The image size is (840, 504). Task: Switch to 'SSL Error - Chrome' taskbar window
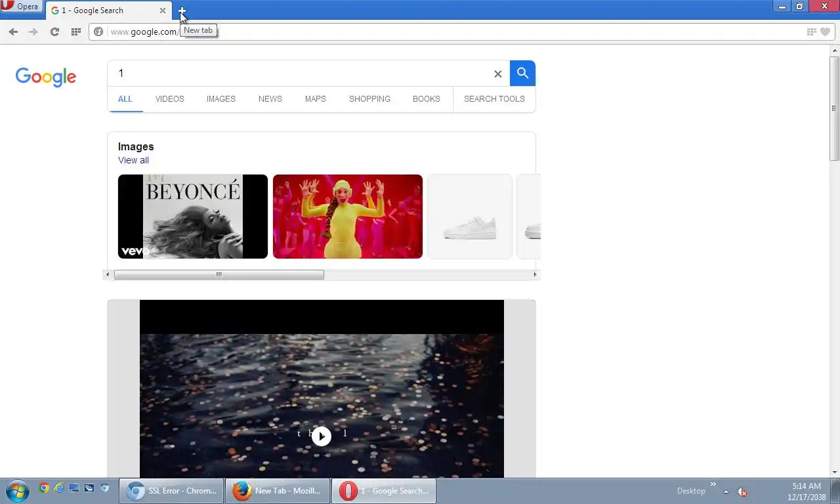pos(171,491)
